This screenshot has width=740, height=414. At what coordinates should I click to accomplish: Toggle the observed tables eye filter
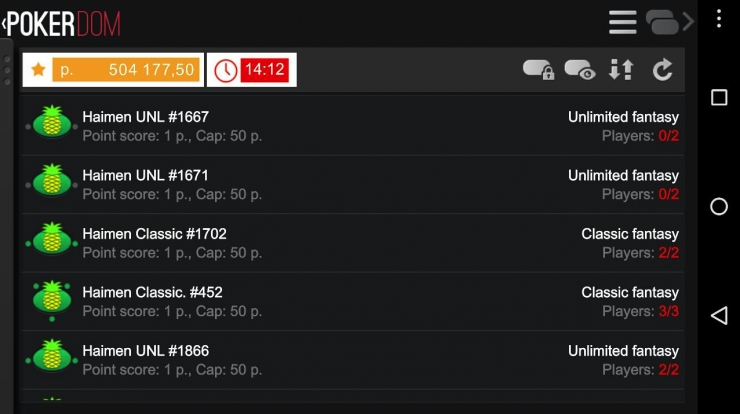[x=580, y=70]
